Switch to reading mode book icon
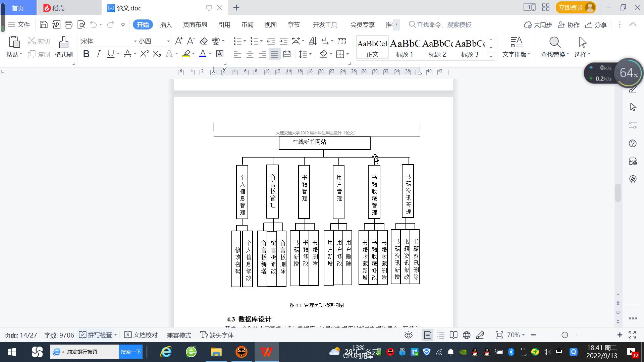This screenshot has width=644, height=362. pos(453,335)
